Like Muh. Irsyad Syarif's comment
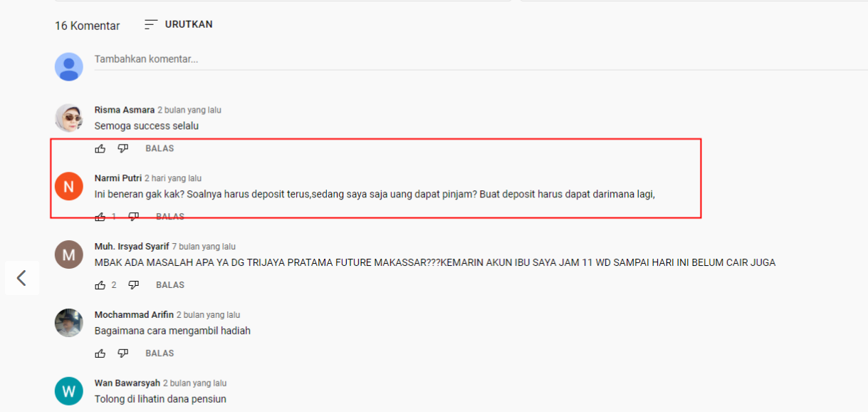The image size is (868, 412). pos(100,285)
